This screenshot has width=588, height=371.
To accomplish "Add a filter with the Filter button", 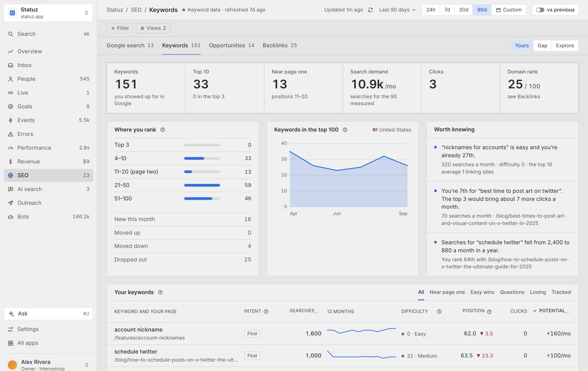I will 120,28.
